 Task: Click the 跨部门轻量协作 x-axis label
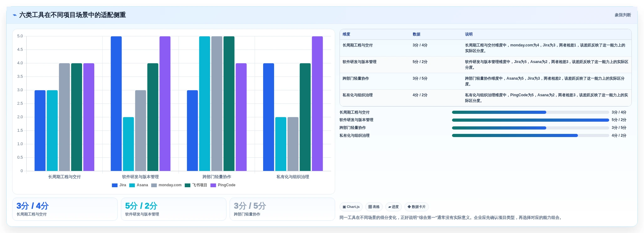click(217, 177)
